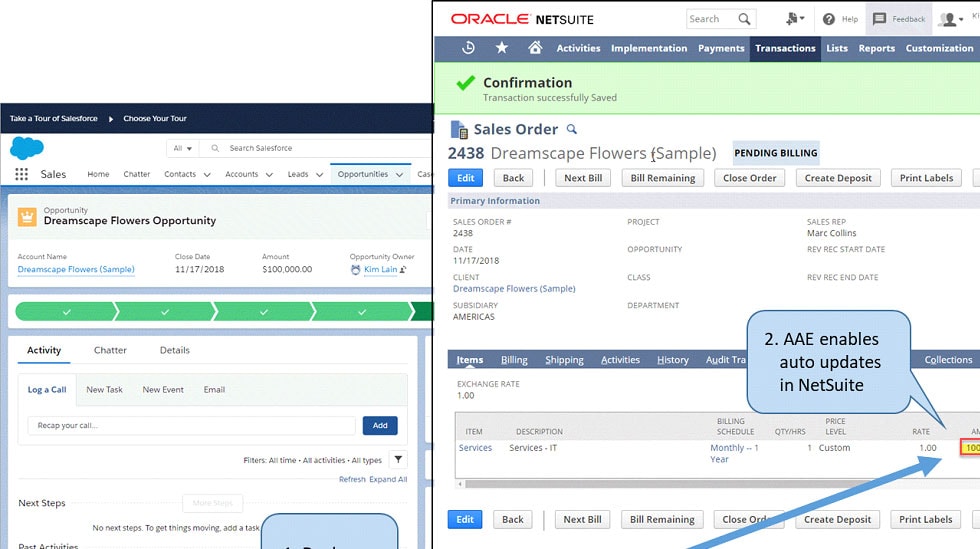The width and height of the screenshot is (980, 549).
Task: Click the activity filter funnel icon
Action: click(x=398, y=460)
